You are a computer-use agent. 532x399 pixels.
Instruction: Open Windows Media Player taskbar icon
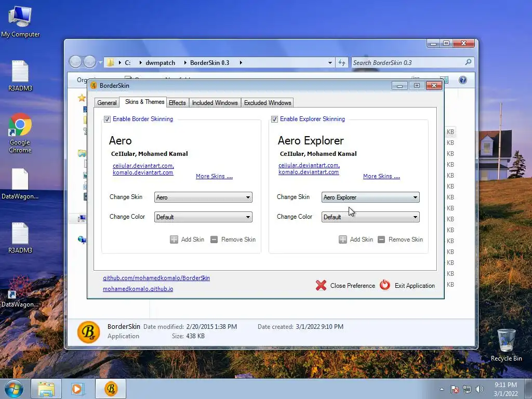click(77, 389)
